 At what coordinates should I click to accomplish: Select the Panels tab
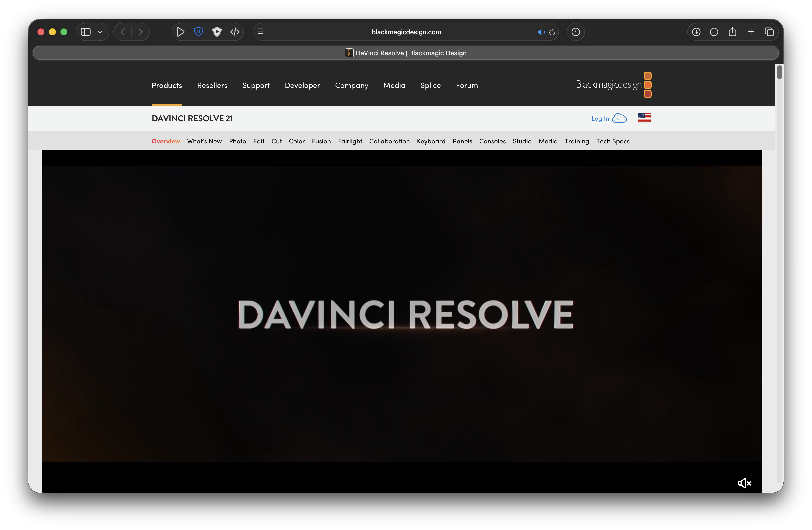coord(462,141)
